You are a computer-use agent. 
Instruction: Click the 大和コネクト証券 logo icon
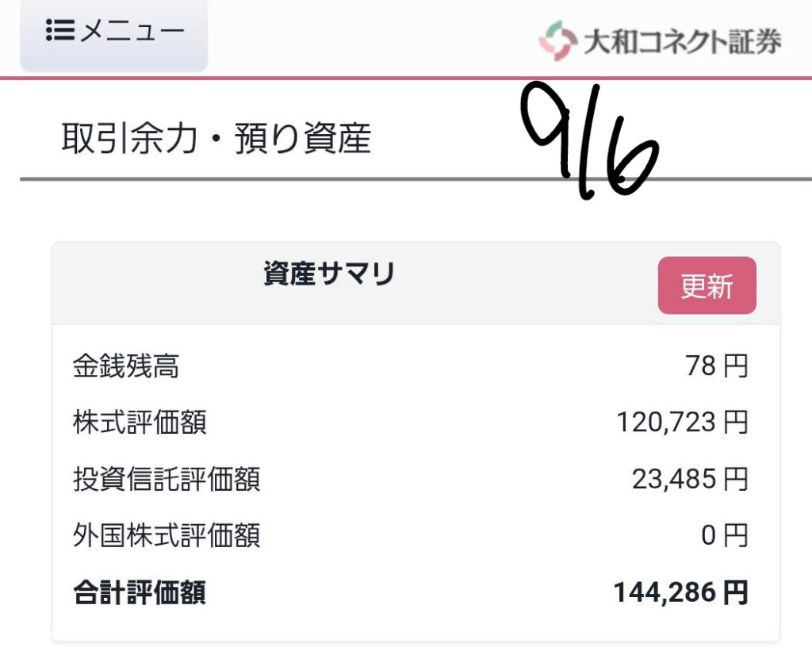(x=558, y=40)
